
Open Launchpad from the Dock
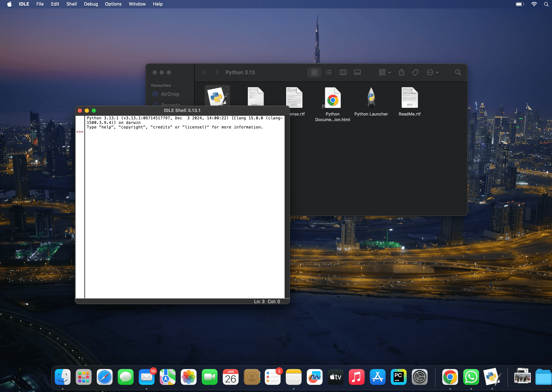tap(83, 377)
